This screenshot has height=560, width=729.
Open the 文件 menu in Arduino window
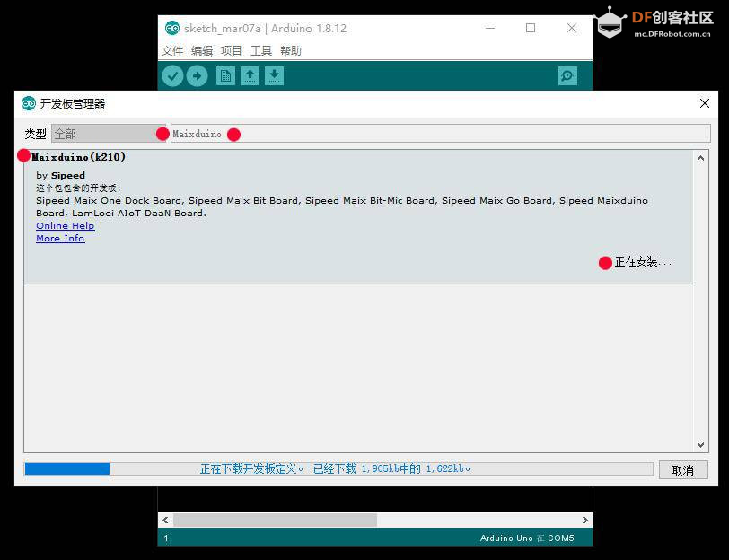[x=172, y=50]
